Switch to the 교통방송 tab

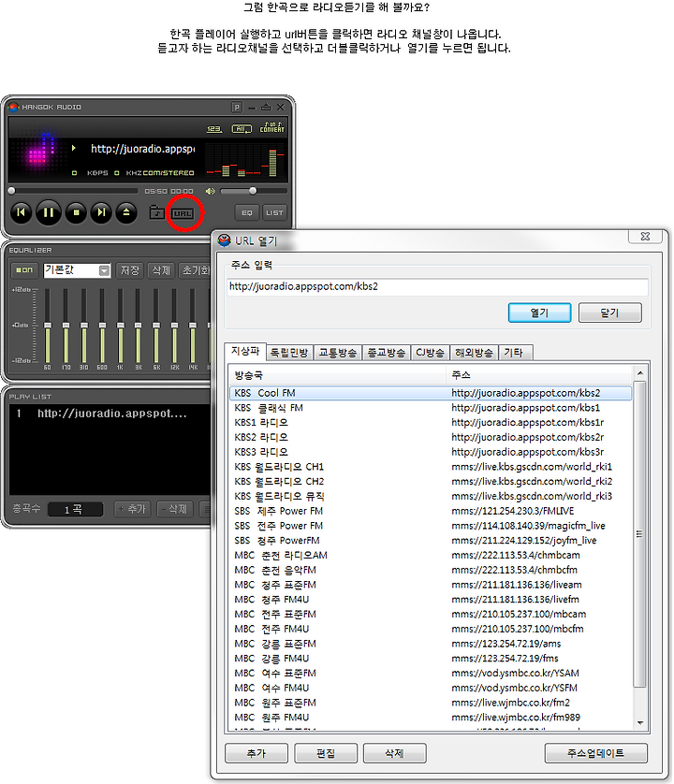[x=338, y=353]
